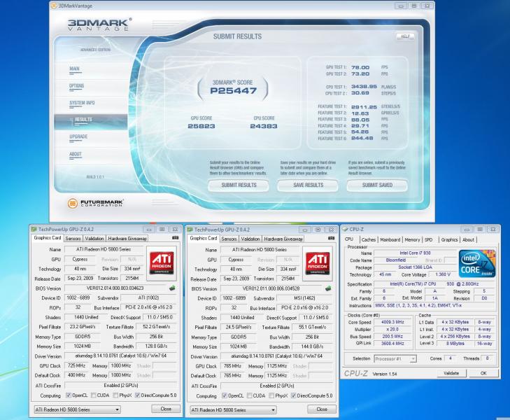Switch to the About tab in CPU-Z

point(468,239)
